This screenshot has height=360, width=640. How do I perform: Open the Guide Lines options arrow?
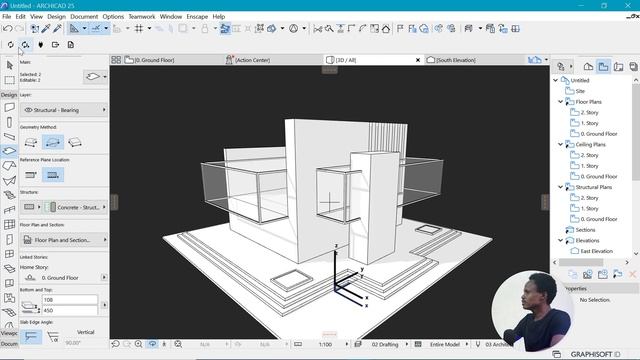tap(84, 29)
